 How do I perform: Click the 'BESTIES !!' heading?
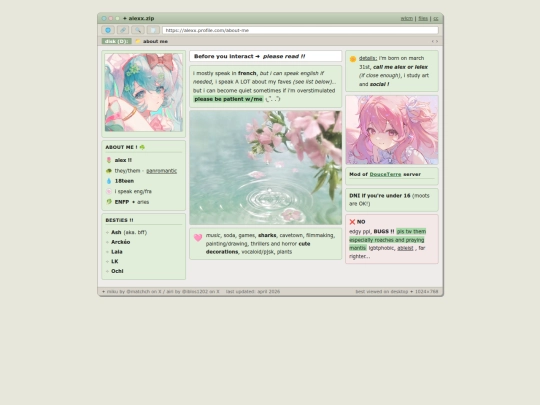tap(119, 220)
